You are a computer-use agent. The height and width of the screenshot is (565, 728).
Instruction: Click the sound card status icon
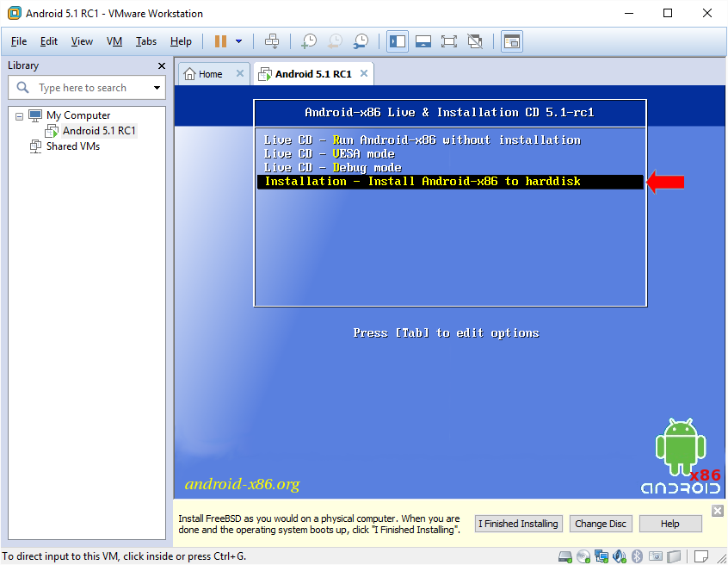click(620, 556)
